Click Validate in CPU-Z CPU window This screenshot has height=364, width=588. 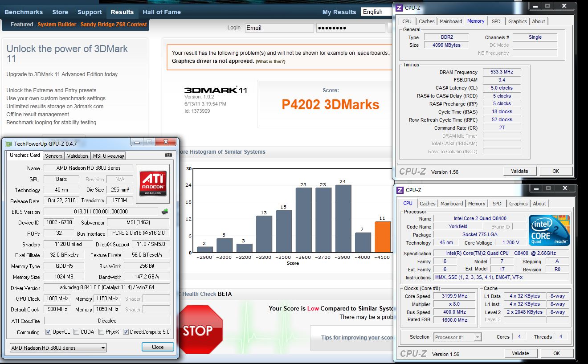coord(520,353)
